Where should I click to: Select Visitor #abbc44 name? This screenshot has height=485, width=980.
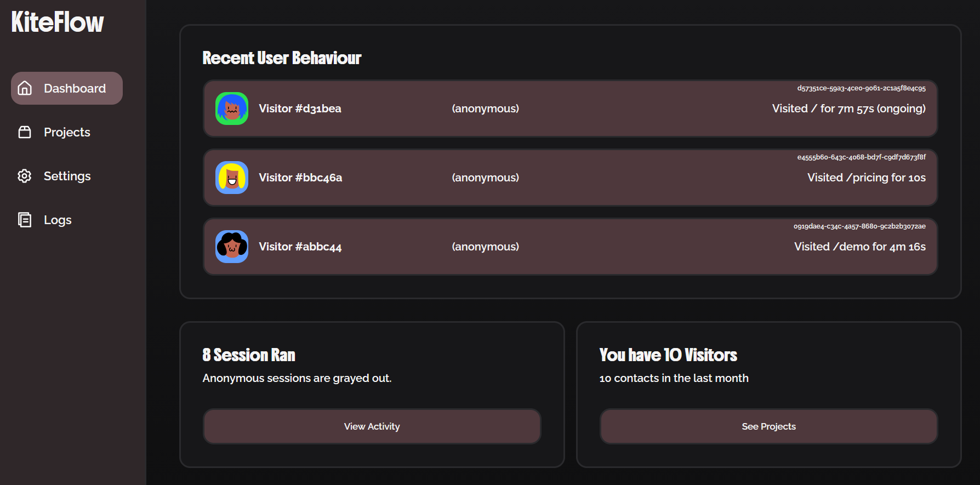coord(300,247)
